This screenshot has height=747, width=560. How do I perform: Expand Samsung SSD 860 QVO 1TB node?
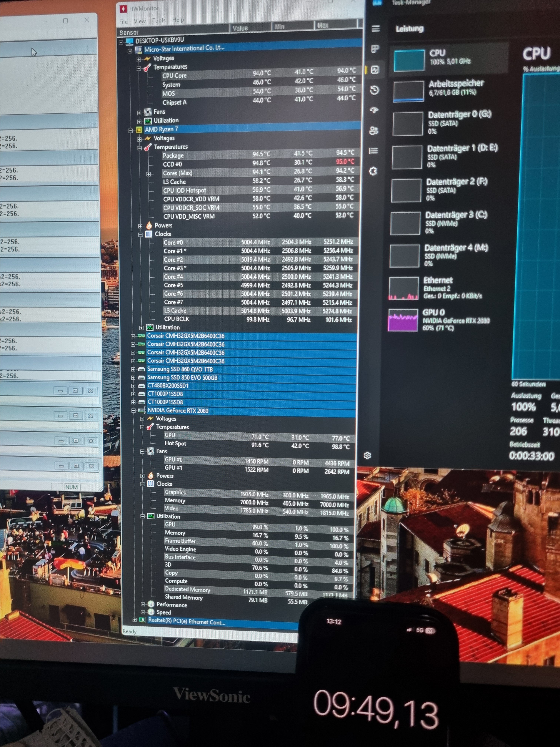pyautogui.click(x=133, y=369)
